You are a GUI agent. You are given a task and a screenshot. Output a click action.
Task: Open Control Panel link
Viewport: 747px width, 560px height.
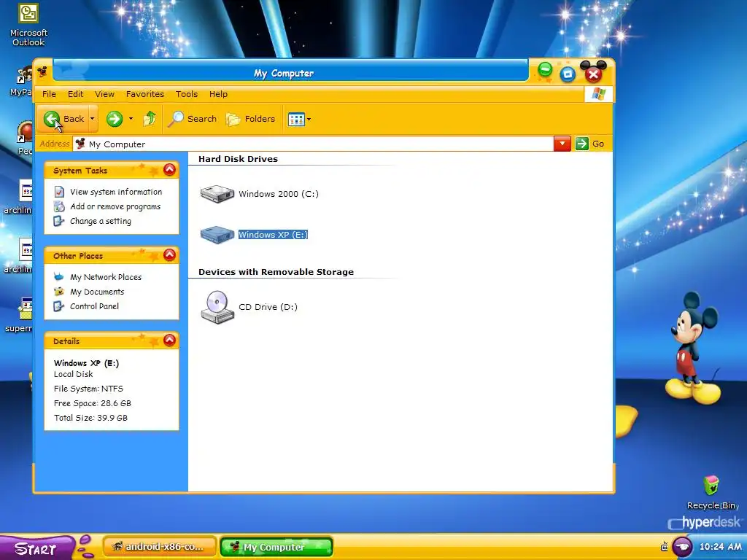coord(94,307)
